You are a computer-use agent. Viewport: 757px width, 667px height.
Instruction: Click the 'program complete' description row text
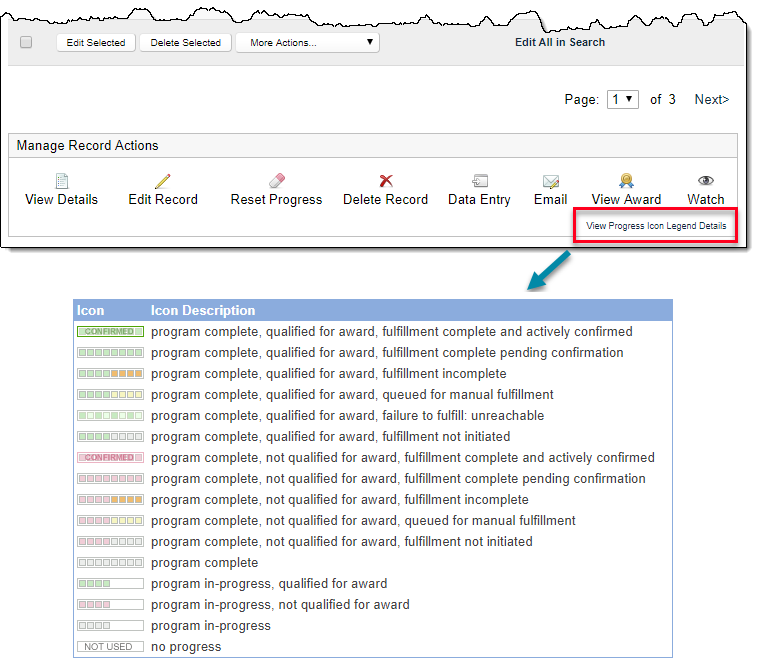pos(204,563)
